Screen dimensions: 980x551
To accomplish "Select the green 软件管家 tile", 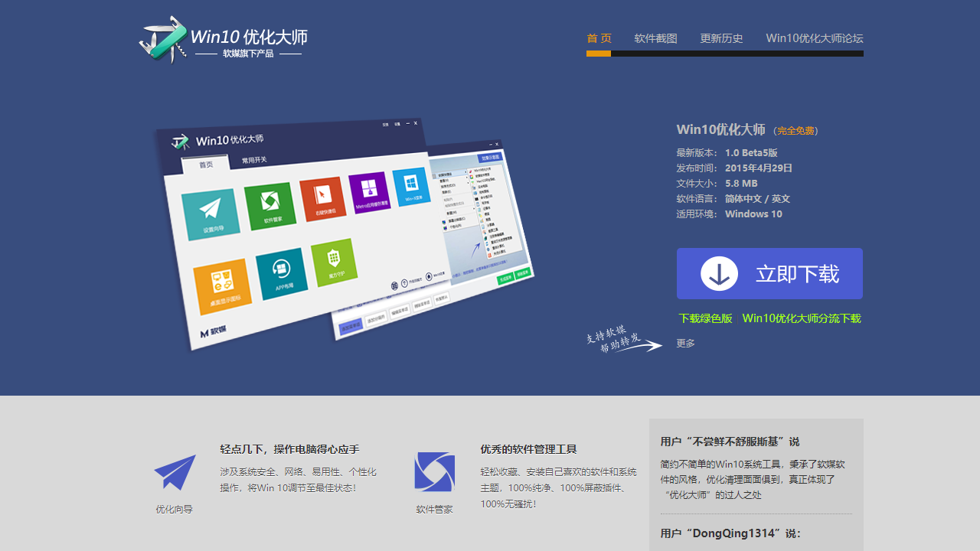I will pos(269,206).
